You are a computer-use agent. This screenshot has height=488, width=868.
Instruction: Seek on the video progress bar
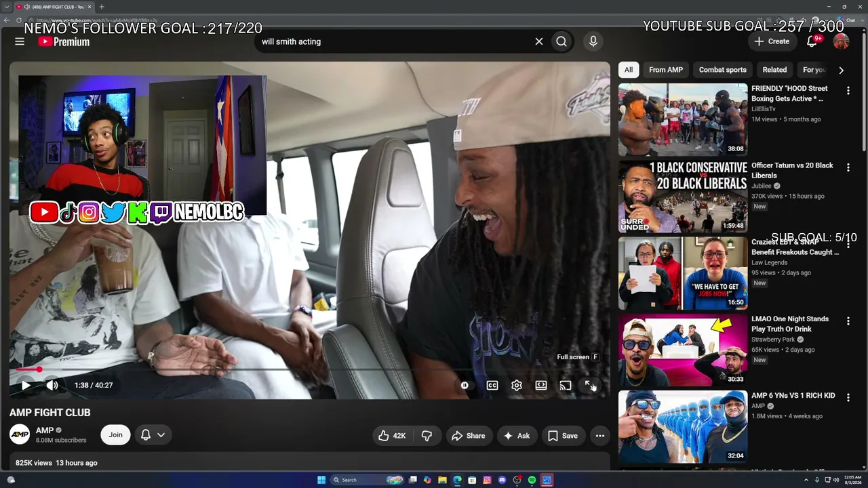tap(309, 369)
